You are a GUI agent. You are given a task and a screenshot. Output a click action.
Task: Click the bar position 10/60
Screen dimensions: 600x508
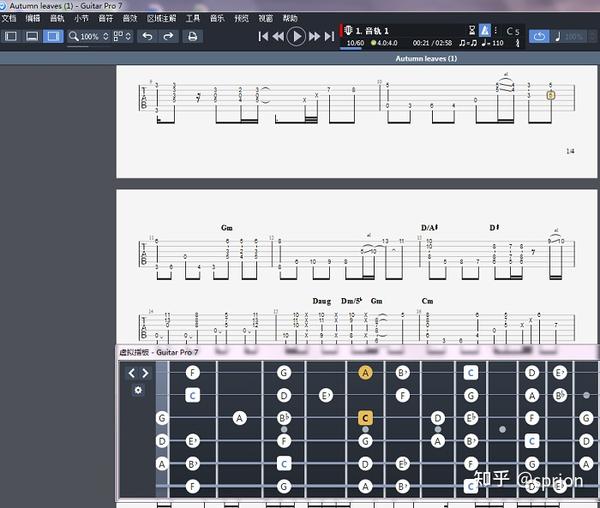(x=355, y=43)
